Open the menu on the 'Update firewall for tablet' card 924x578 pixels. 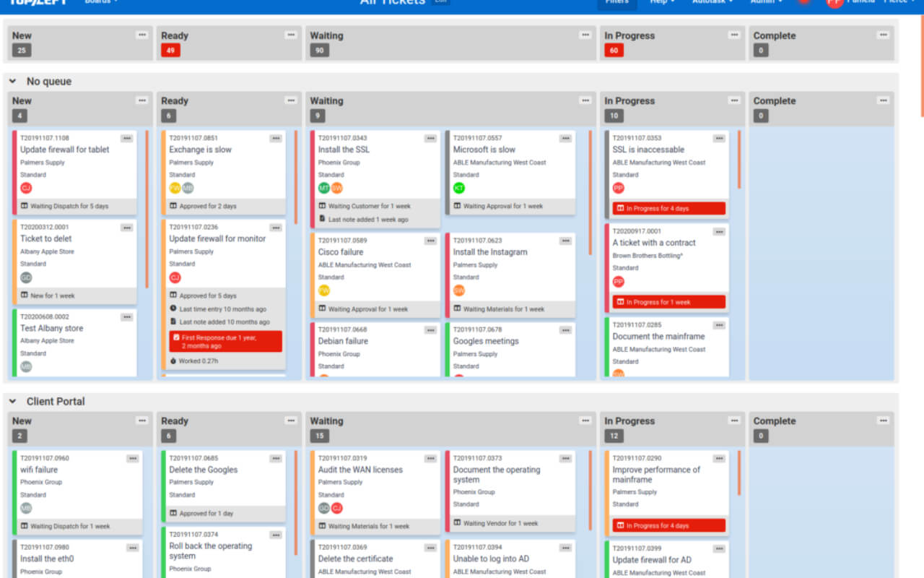tap(127, 138)
